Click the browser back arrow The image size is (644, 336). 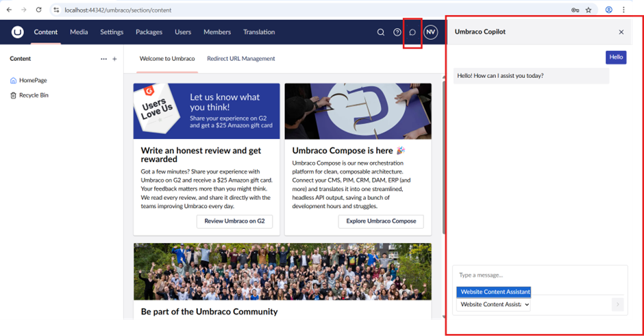[x=9, y=10]
